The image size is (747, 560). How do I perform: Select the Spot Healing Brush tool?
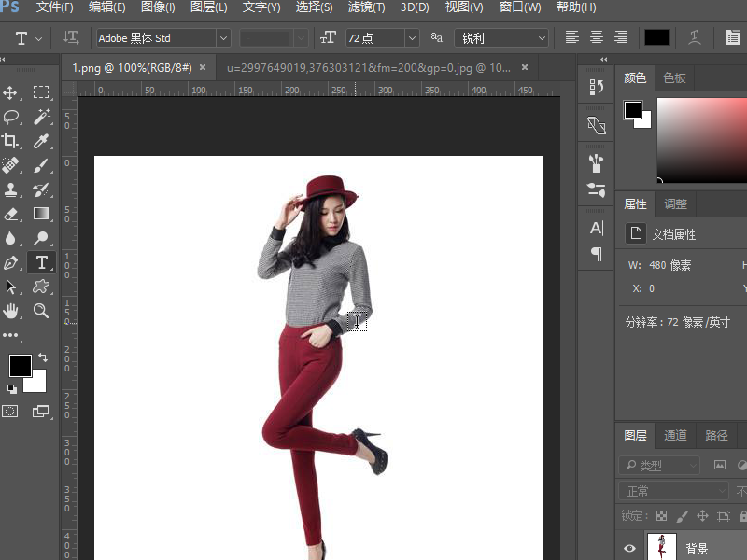(x=10, y=165)
